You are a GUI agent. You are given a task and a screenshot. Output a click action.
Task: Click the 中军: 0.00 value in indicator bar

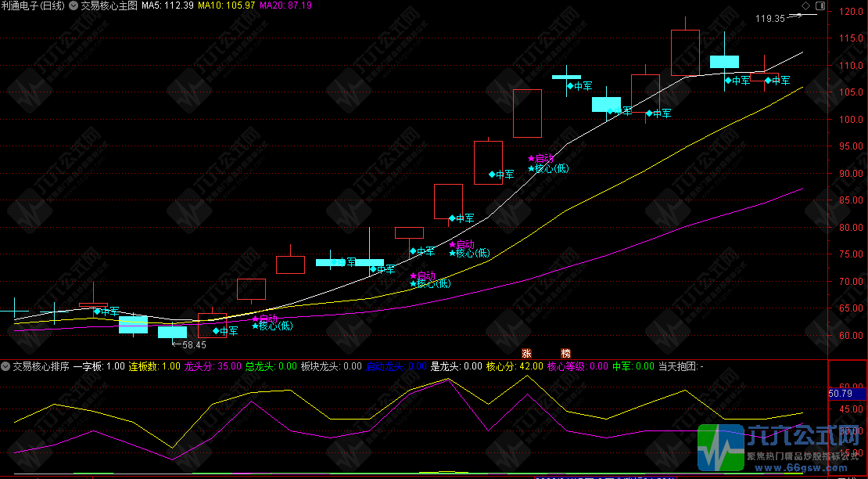point(633,366)
